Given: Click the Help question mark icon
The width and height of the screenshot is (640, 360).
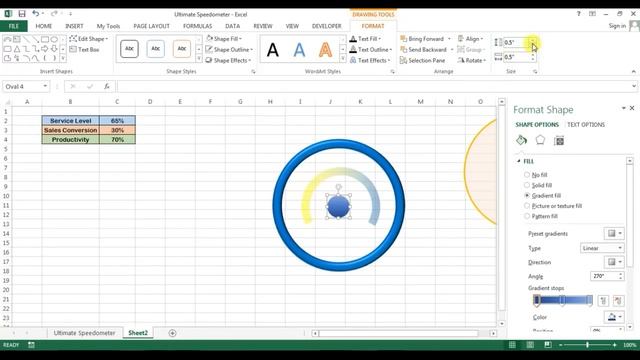Looking at the screenshot, I should pos(578,14).
